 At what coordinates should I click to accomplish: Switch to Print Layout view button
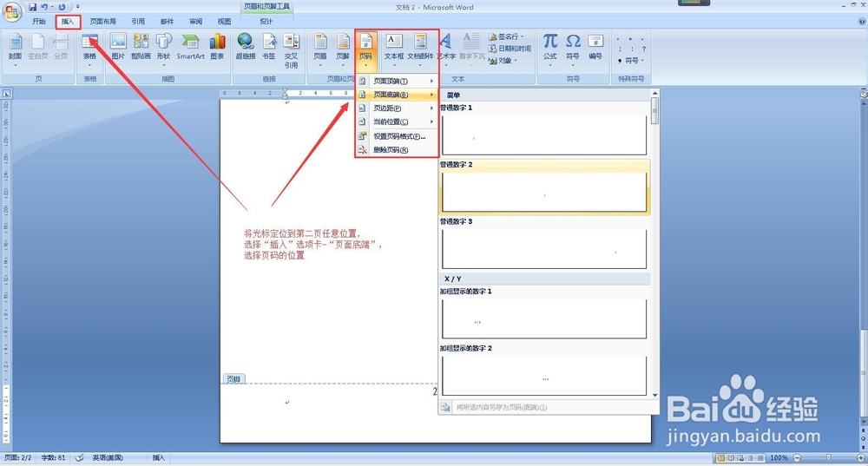(x=720, y=457)
